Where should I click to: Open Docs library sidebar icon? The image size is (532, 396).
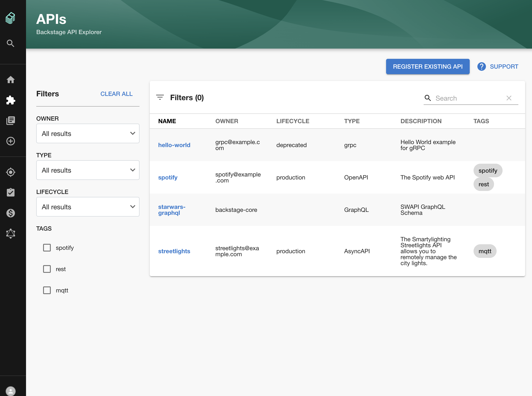point(10,121)
